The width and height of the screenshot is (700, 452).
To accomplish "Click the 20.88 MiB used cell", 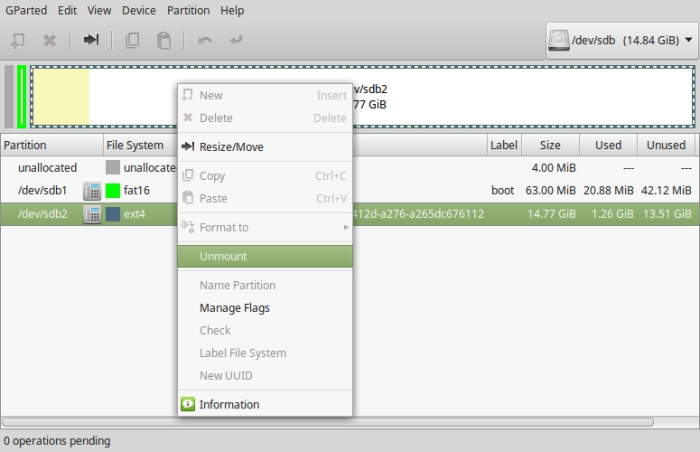I will click(608, 191).
